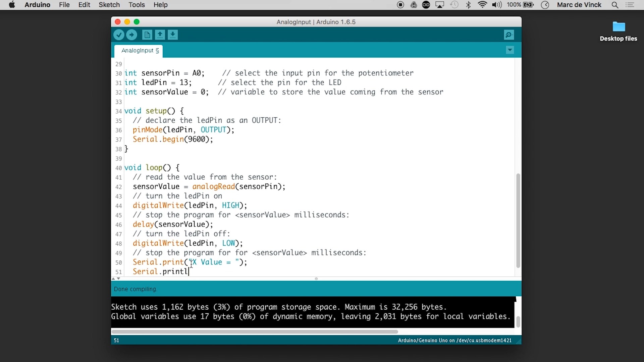Open Notification Center list icon

click(630, 5)
